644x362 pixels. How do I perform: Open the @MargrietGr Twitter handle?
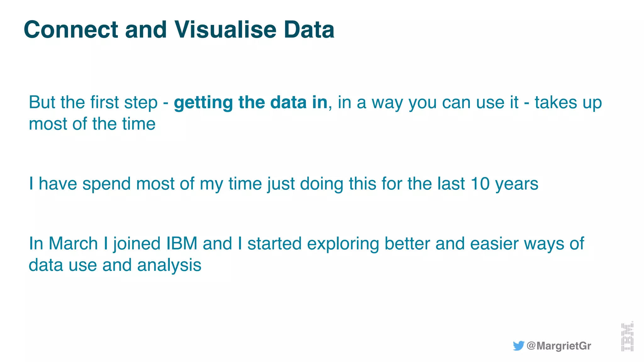[559, 346]
